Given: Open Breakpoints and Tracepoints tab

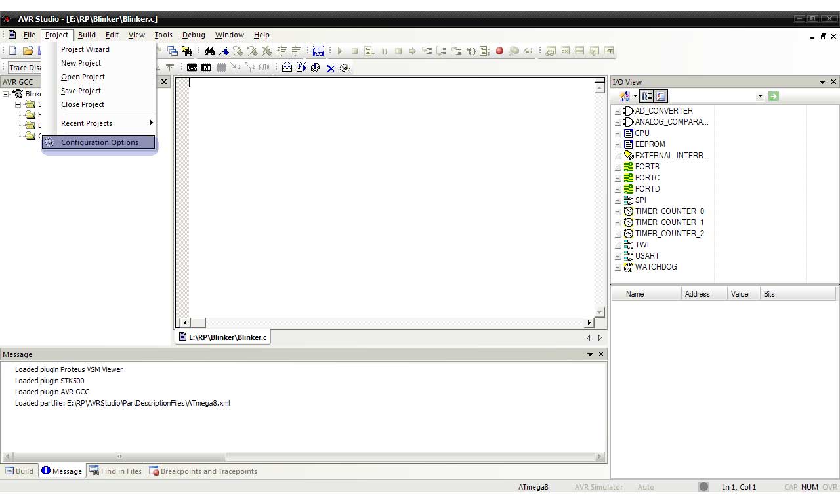Looking at the screenshot, I should pyautogui.click(x=203, y=471).
